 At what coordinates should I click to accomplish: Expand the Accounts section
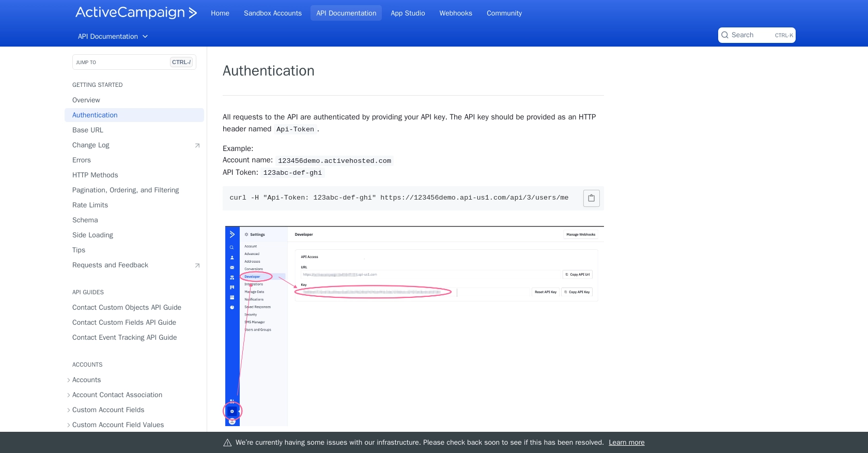(69, 380)
